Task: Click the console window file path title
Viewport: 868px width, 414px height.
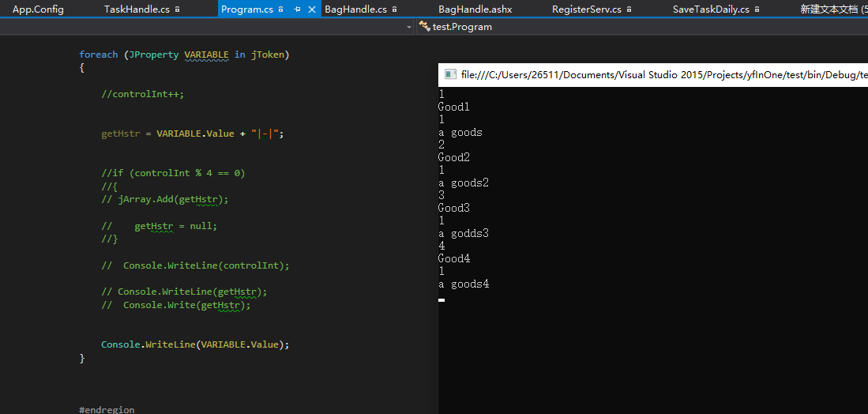Action: tap(663, 75)
